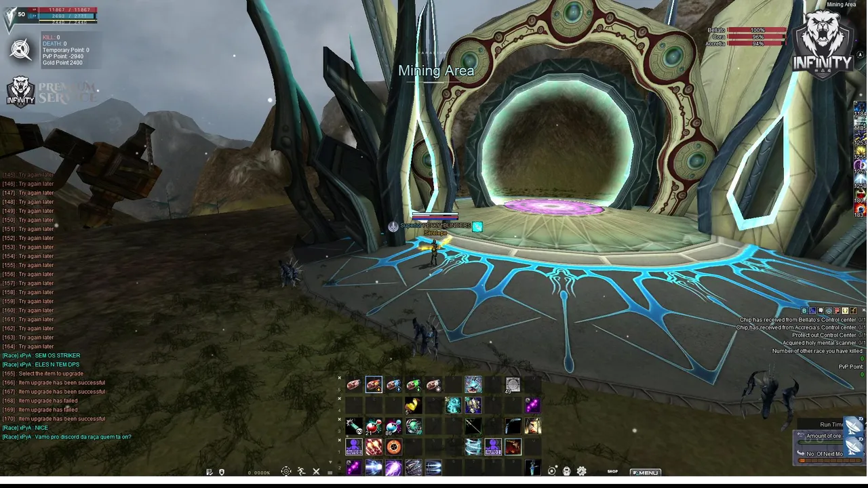Toggle the AUTO II auto-attack skill
Screen dimensions: 868x488
(354, 447)
